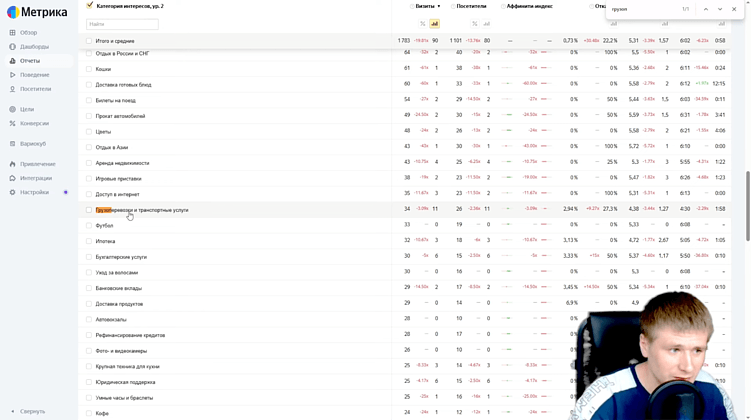751x420 pixels.
Task: Open Привлечение section
Action: 38,164
